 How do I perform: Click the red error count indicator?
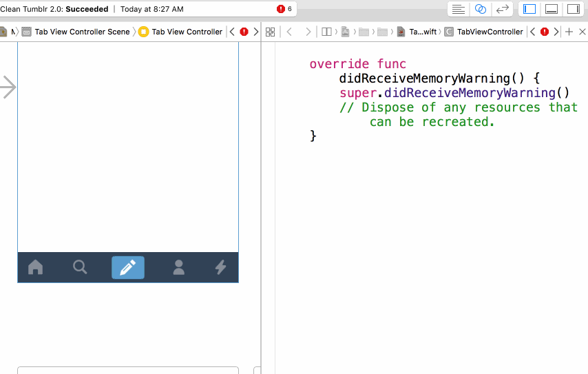pos(284,9)
